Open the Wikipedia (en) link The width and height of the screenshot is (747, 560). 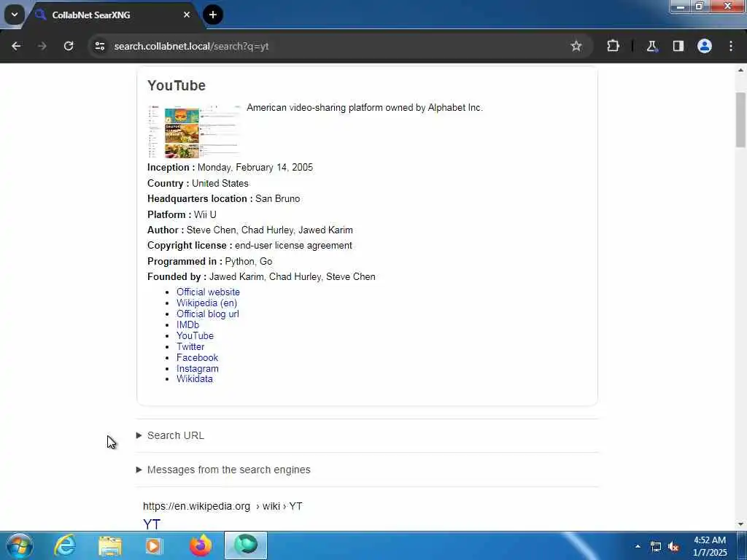click(x=206, y=303)
